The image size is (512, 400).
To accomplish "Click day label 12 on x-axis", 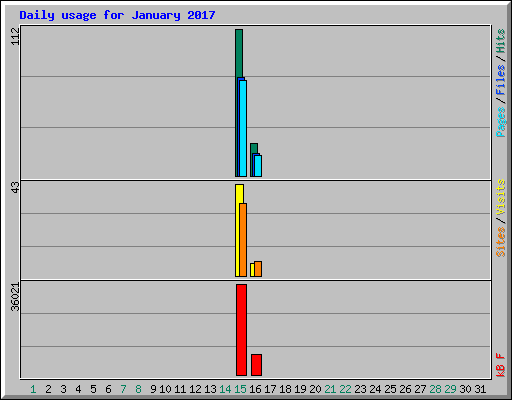I will pyautogui.click(x=195, y=389).
